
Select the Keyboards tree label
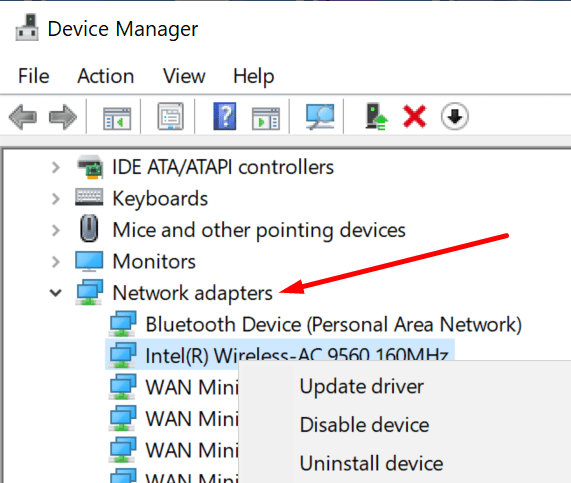[x=160, y=199]
